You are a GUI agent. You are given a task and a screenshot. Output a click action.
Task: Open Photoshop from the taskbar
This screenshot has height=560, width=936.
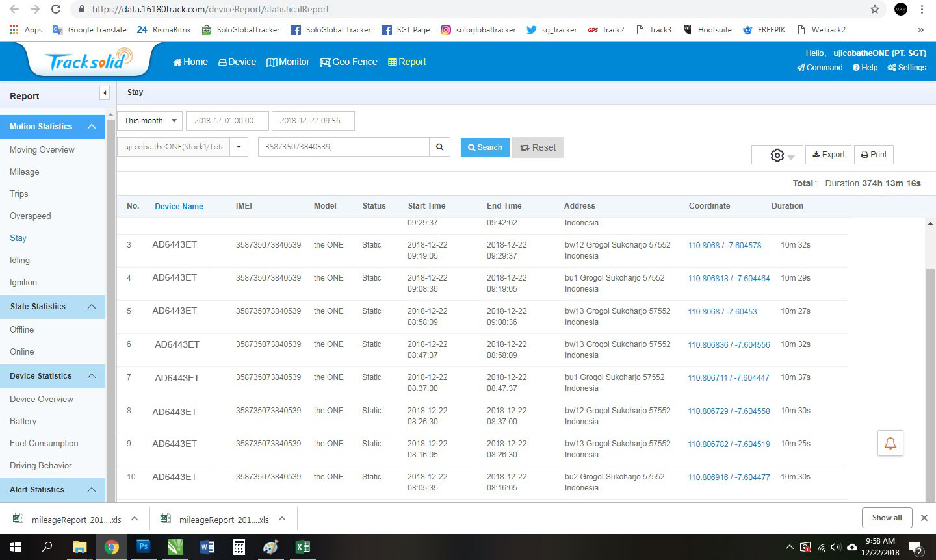[x=143, y=547]
